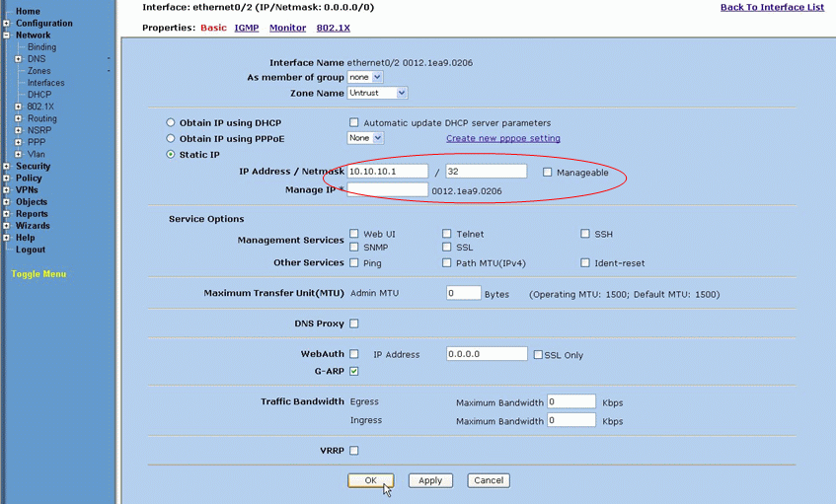Screen dimensions: 836x504
Task: Click Ingress Maximum Bandwidth field
Action: click(x=571, y=420)
